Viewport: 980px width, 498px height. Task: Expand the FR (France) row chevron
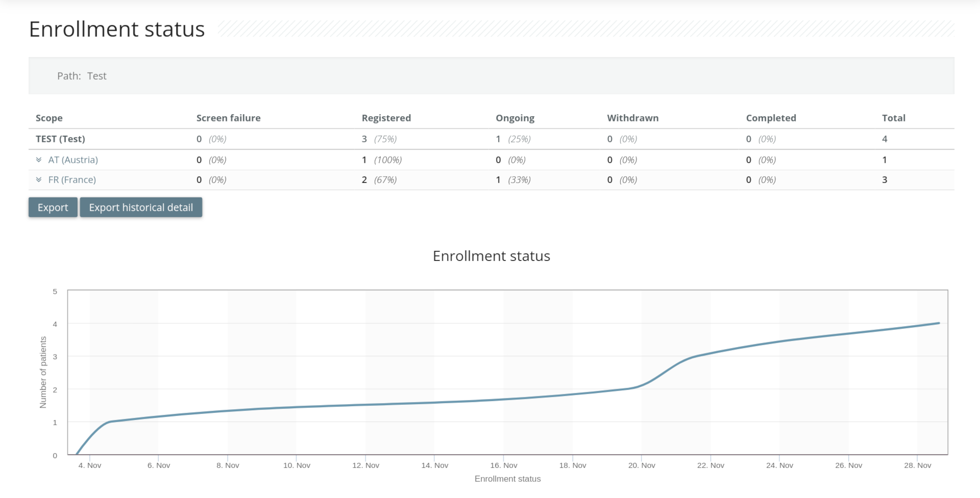(x=39, y=180)
